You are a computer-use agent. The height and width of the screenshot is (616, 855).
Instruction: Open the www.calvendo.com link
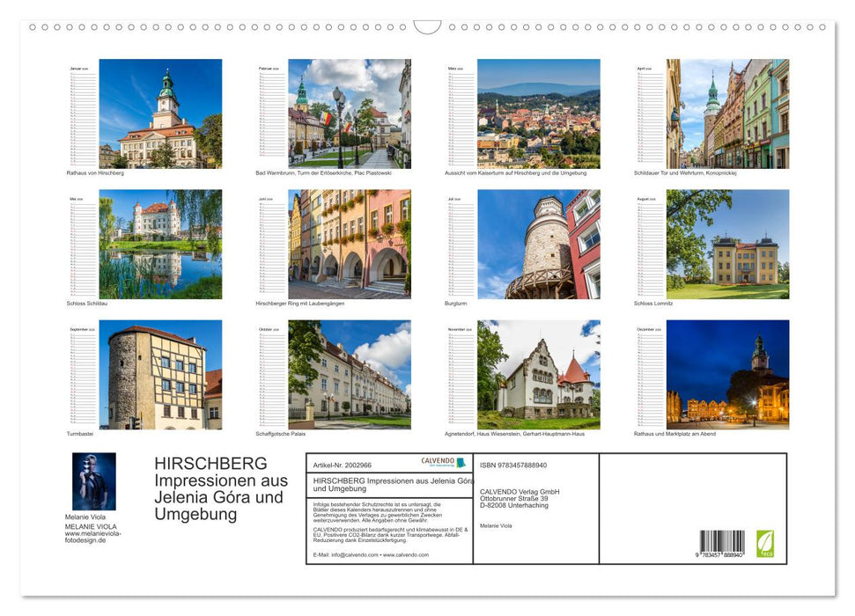coord(408,554)
